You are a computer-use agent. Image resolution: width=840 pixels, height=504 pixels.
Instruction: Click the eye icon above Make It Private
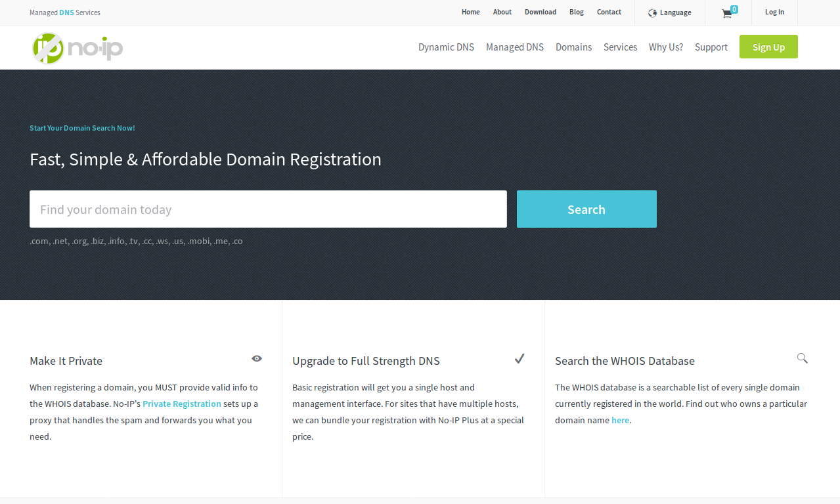tap(256, 358)
